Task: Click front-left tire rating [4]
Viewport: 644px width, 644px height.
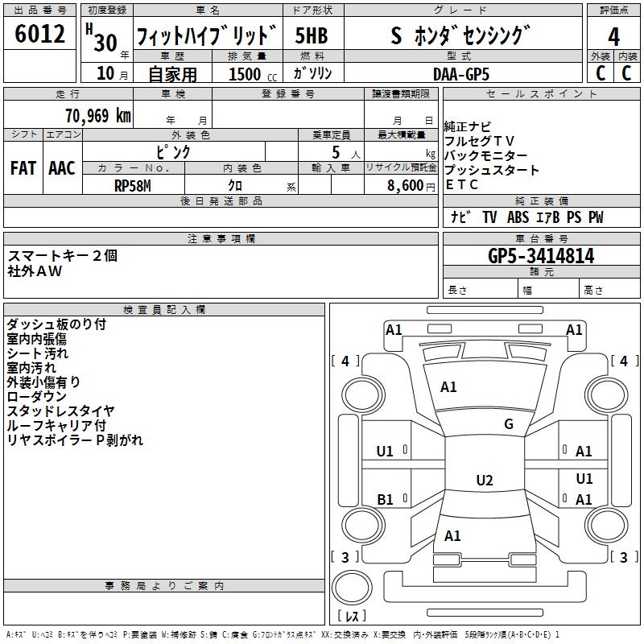Action: [x=345, y=361]
